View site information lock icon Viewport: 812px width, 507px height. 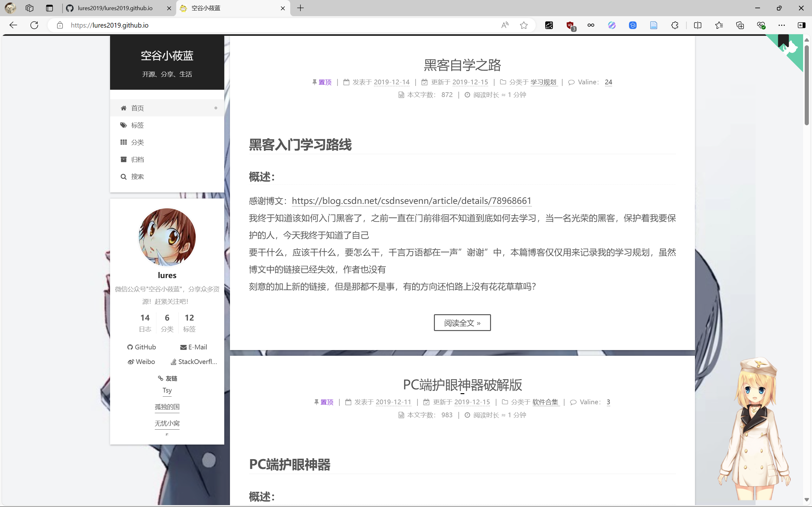[60, 25]
